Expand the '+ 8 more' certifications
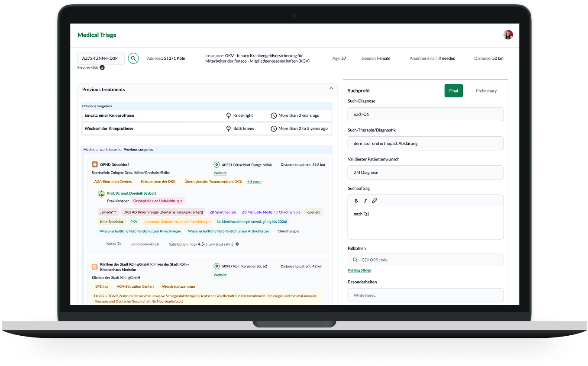The width and height of the screenshot is (588, 366). 254,182
